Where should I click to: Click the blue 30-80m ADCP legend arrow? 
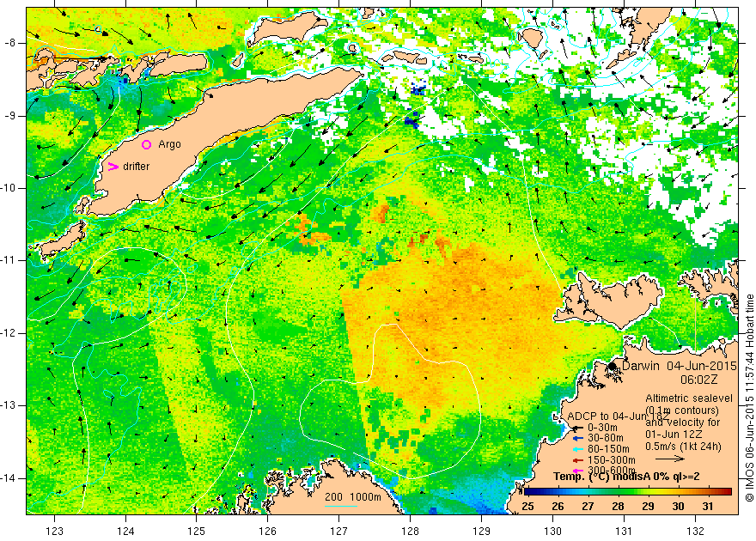(578, 439)
